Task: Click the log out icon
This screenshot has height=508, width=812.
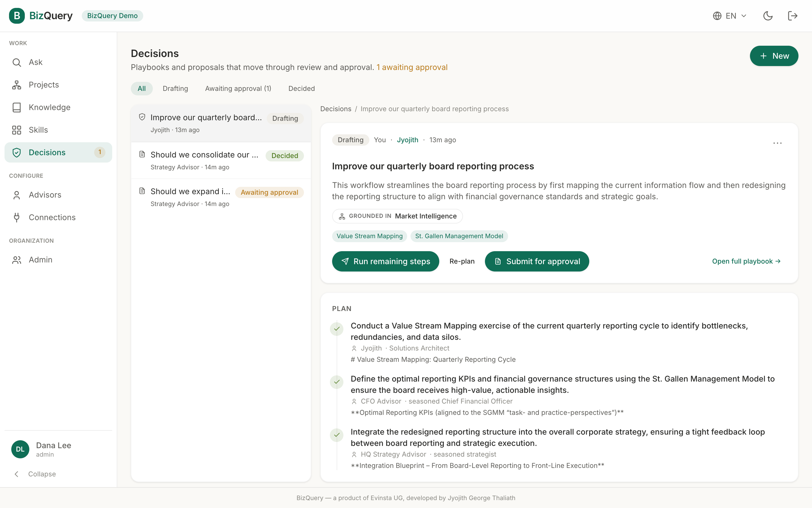Action: (x=793, y=16)
